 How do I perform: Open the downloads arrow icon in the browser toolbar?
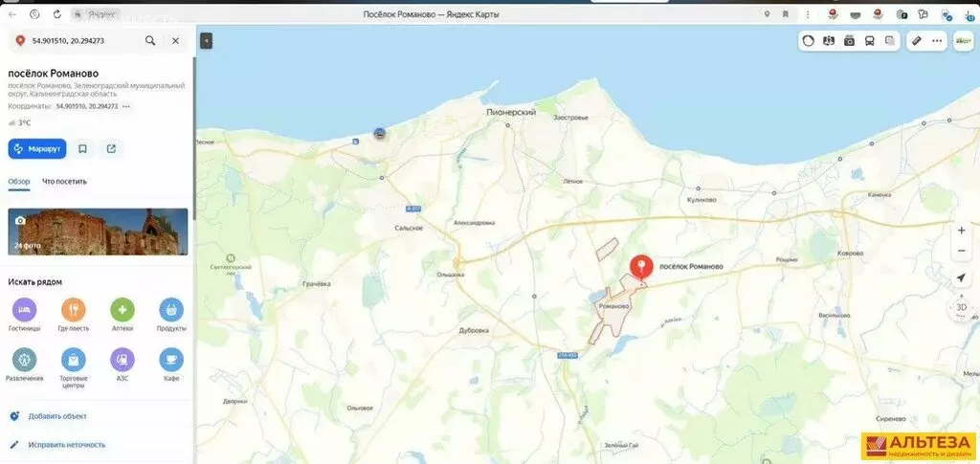[x=969, y=13]
